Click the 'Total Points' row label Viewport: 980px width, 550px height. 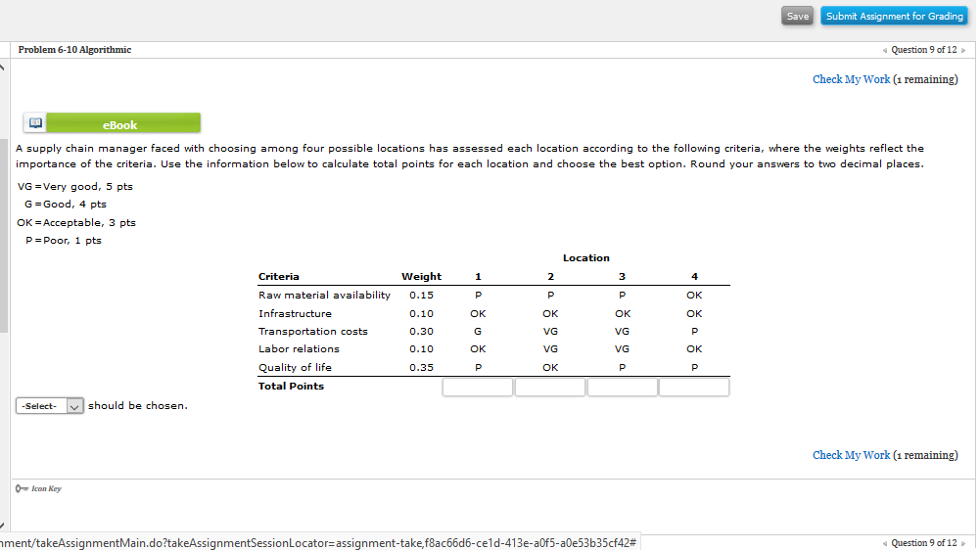click(291, 387)
